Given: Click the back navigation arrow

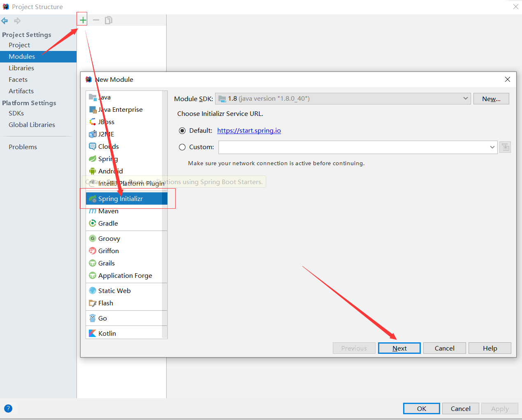Looking at the screenshot, I should tap(5, 21).
